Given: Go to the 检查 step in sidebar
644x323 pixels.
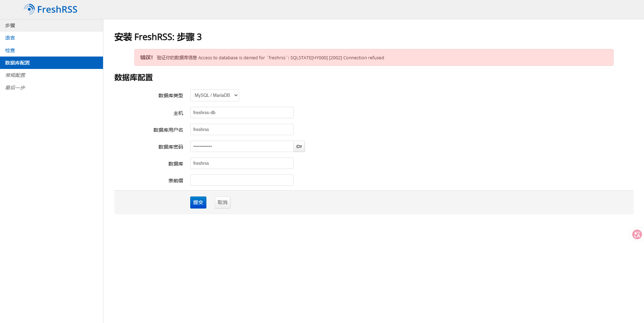Looking at the screenshot, I should pyautogui.click(x=10, y=50).
